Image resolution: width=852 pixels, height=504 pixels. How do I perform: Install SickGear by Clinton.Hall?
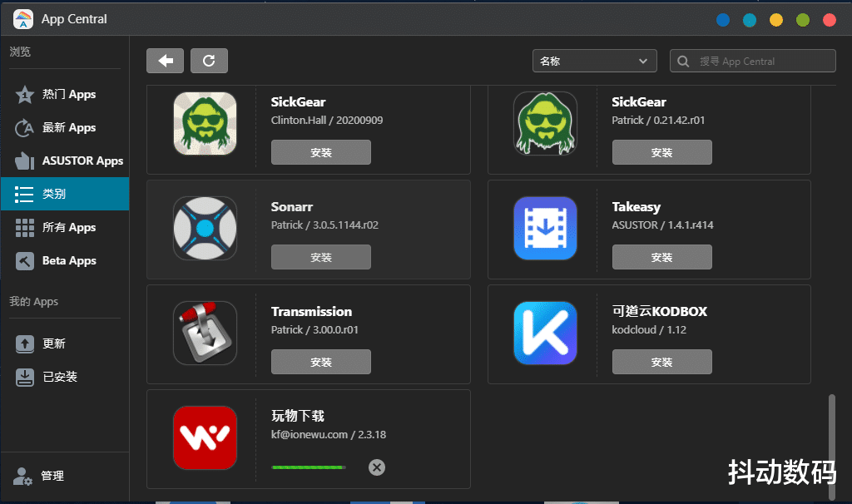pyautogui.click(x=321, y=152)
